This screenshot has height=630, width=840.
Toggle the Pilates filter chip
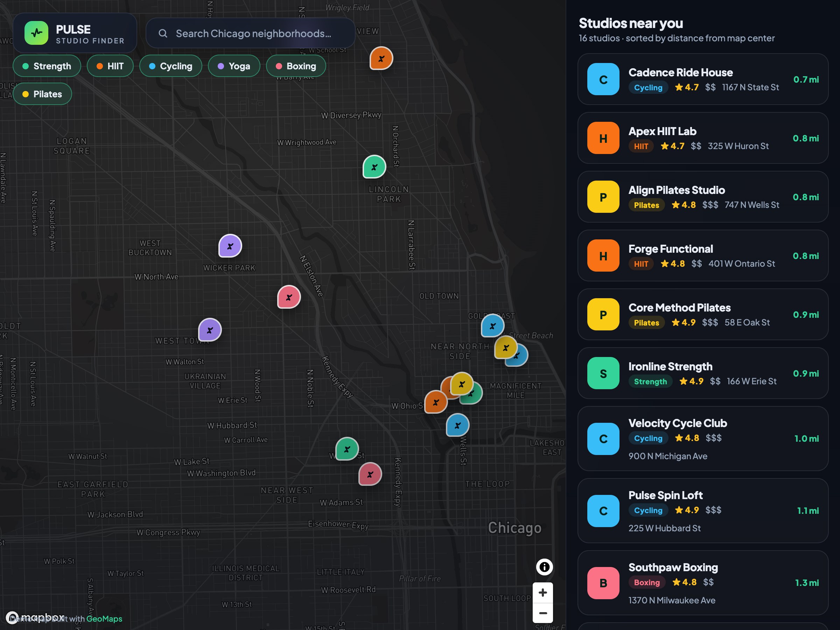(42, 94)
